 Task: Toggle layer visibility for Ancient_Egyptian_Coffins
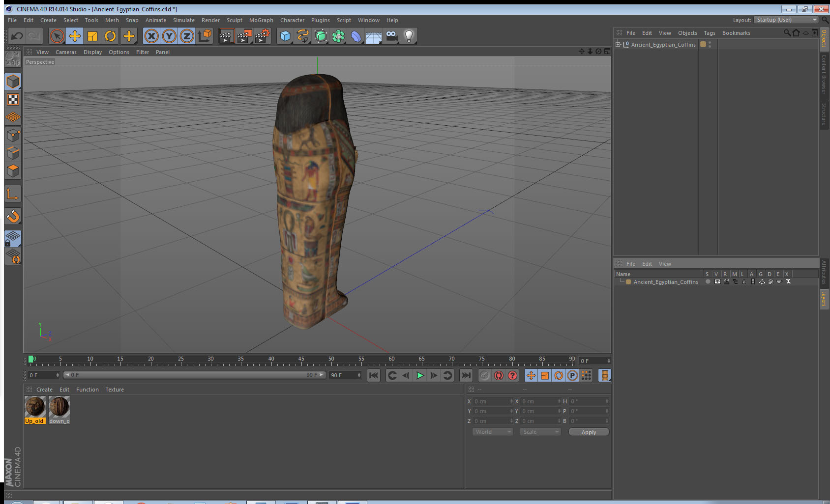click(x=717, y=282)
